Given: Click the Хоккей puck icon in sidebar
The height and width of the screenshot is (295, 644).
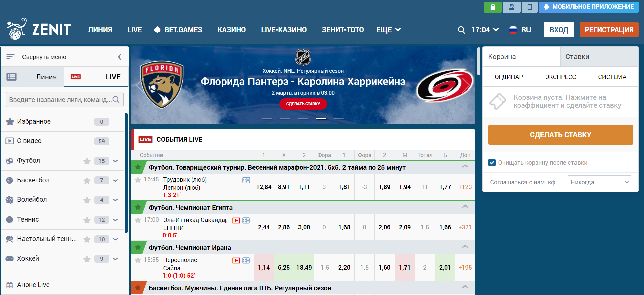Looking at the screenshot, I should coord(10,259).
